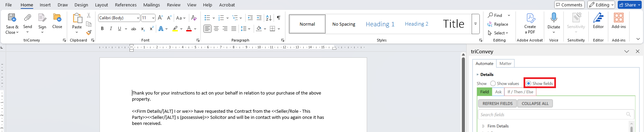Click the Share button
The width and height of the screenshot is (644, 132).
coord(629,5)
